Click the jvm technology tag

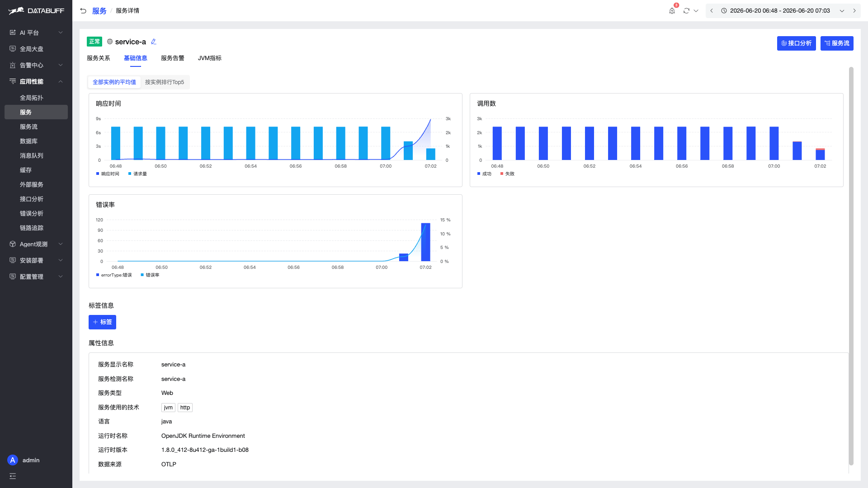coord(168,408)
